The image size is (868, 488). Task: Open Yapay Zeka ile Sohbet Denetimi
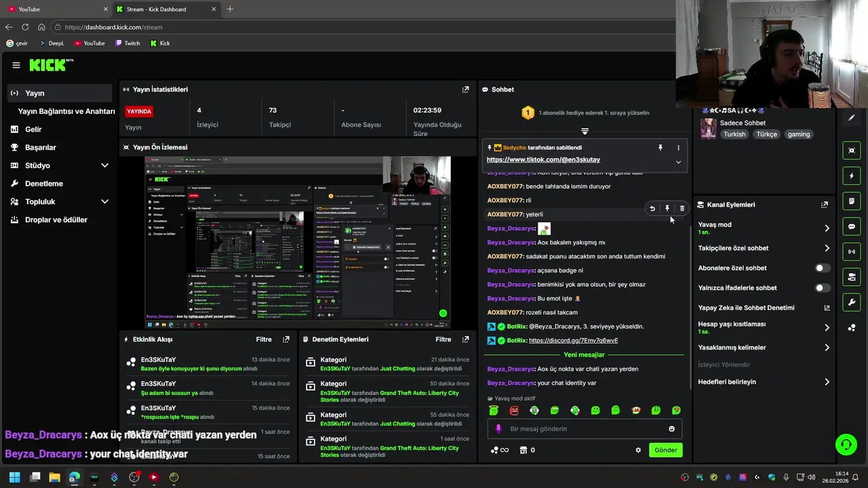[764, 308]
